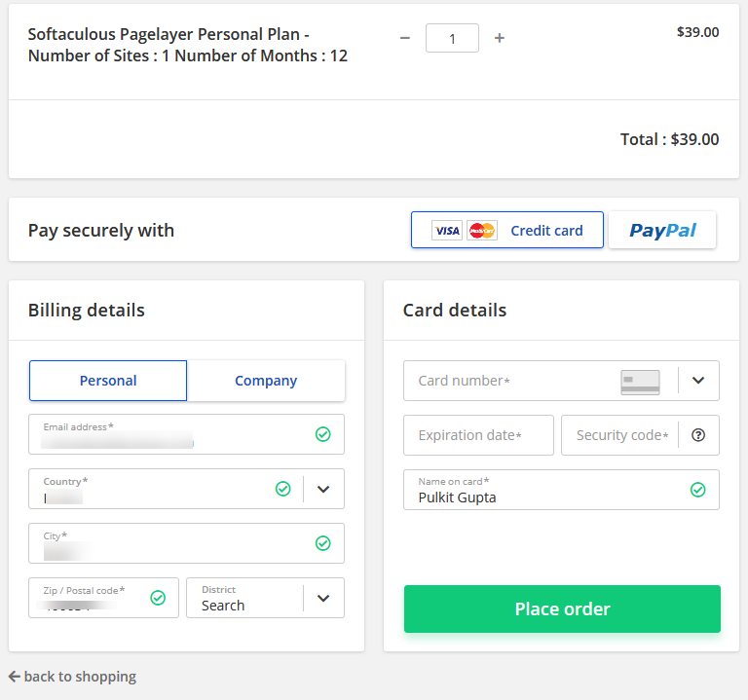Select the Credit card payment option
Image resolution: width=748 pixels, height=700 pixels.
click(545, 231)
